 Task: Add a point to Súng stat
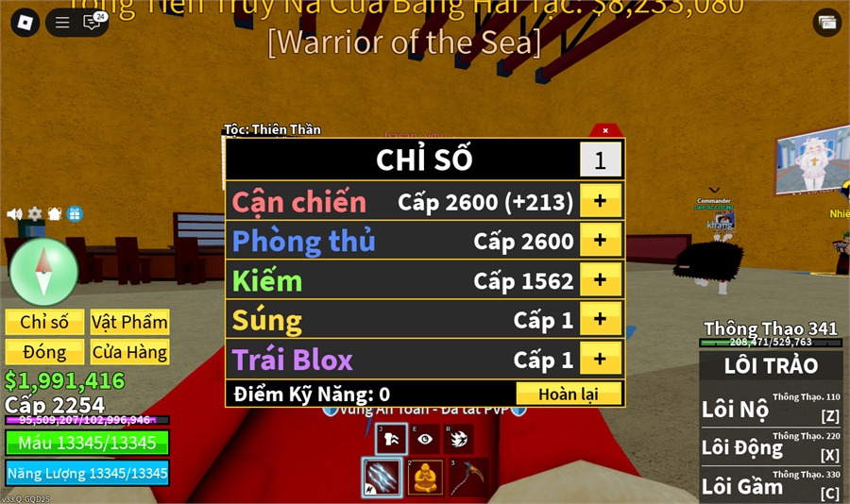pyautogui.click(x=600, y=319)
